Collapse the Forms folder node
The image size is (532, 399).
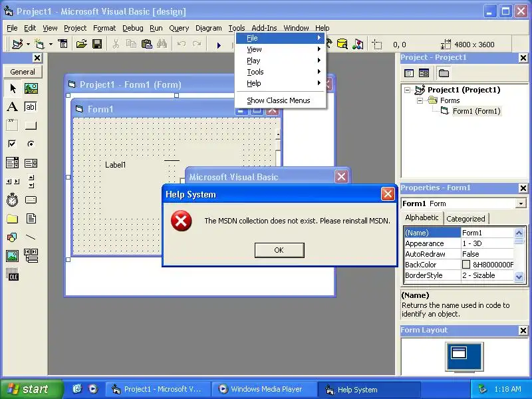(x=420, y=100)
